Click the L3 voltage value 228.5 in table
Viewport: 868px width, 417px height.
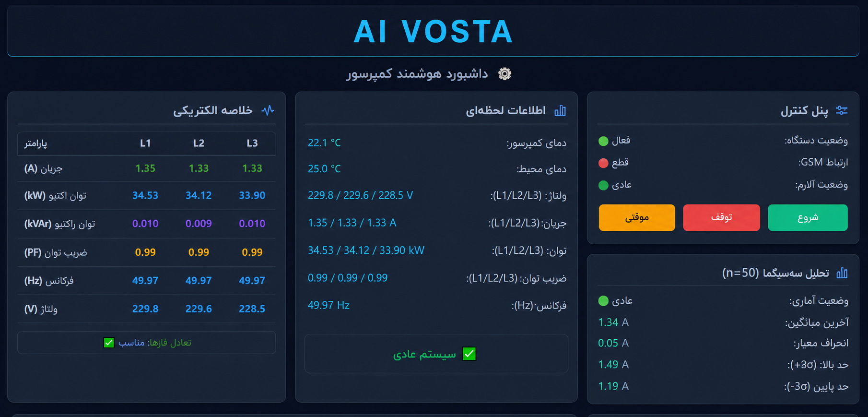point(252,309)
